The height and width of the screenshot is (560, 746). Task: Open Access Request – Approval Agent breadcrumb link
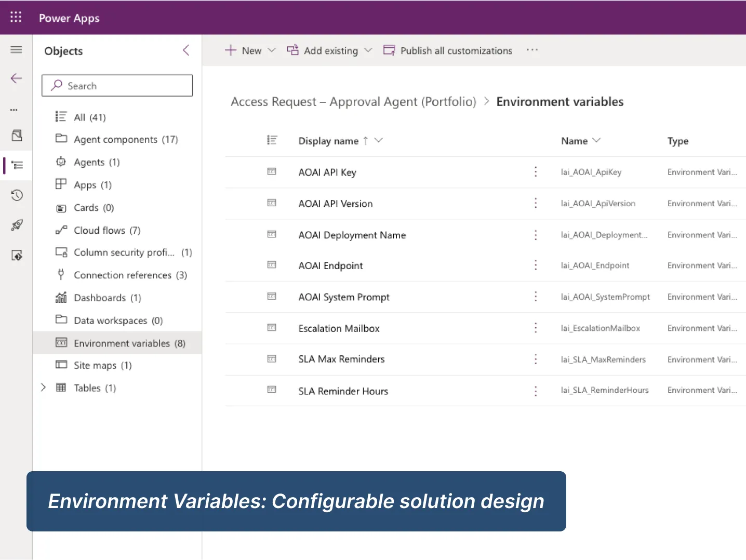click(x=354, y=101)
